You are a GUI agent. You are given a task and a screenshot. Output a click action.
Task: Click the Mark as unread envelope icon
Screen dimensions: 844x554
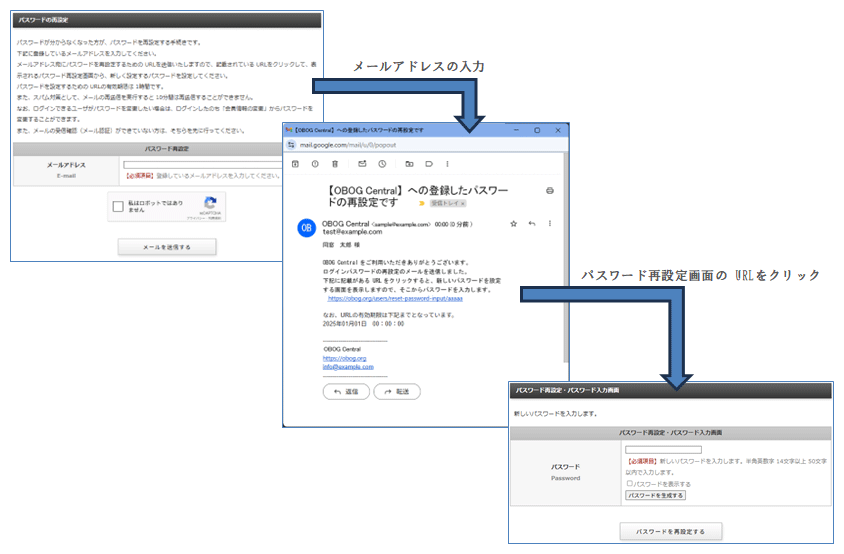tap(362, 164)
